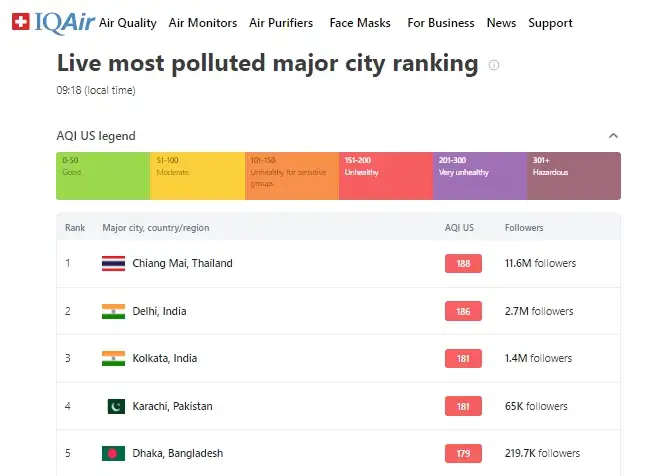Screen dimensions: 652x476
Task: Open the For Business link
Action: [441, 23]
